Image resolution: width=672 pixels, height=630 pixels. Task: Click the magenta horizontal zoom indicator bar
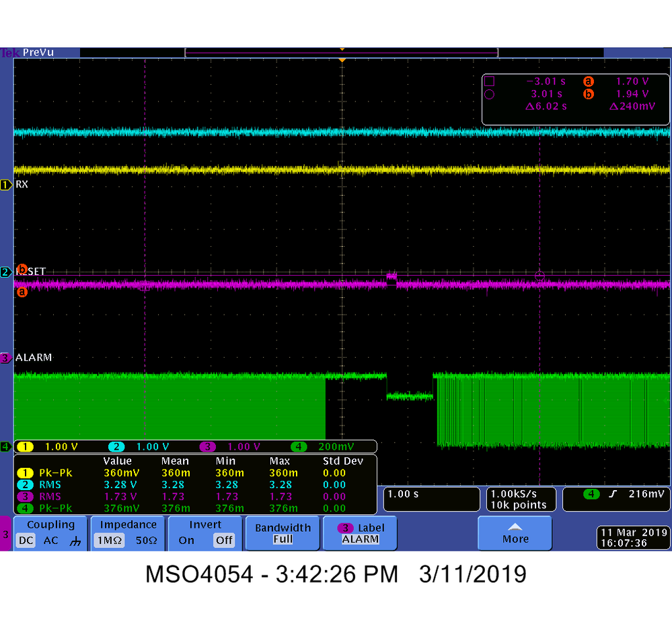pyautogui.click(x=342, y=51)
